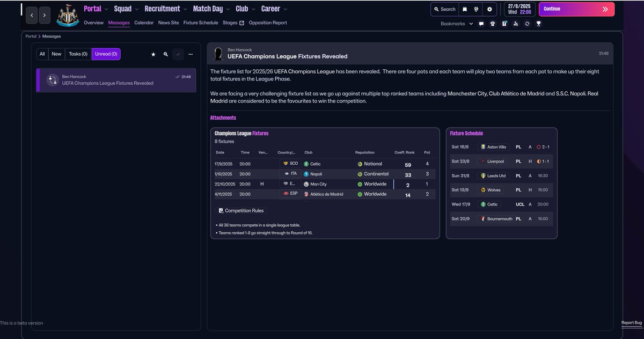Click Report Bug link

point(631,323)
